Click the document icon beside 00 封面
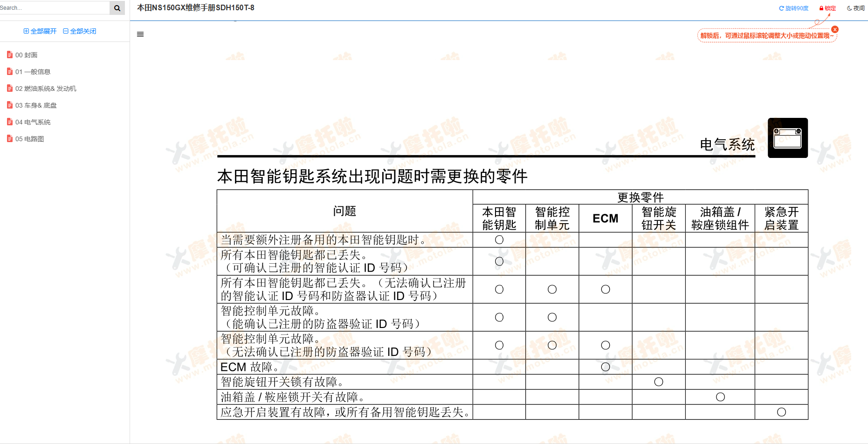Screen dimensions: 868x444 point(10,55)
